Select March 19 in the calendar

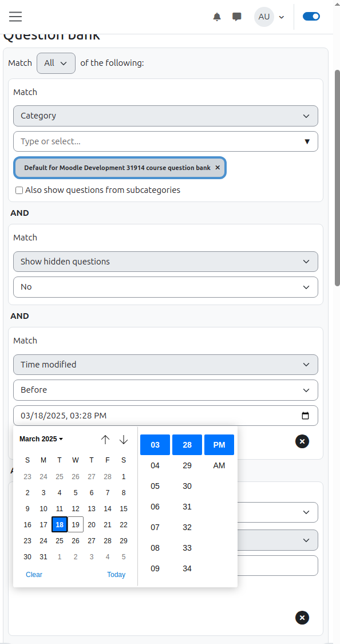pyautogui.click(x=76, y=524)
